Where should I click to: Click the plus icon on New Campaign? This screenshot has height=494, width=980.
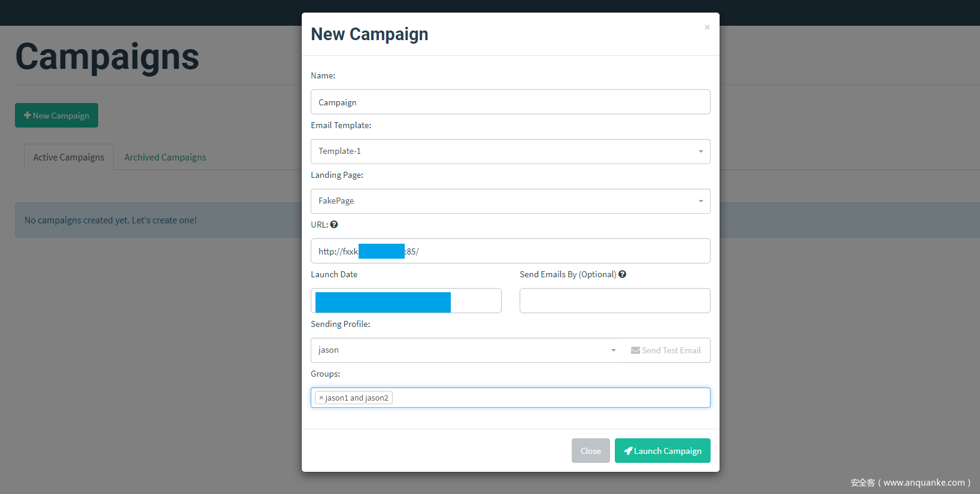[28, 115]
